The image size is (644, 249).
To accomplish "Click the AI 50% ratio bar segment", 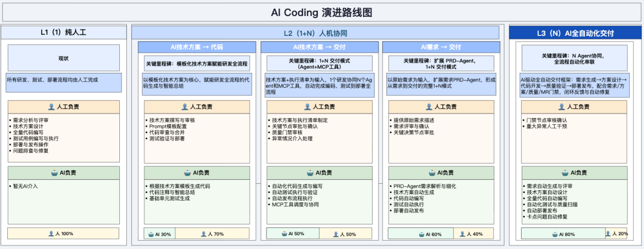I will (293, 234).
